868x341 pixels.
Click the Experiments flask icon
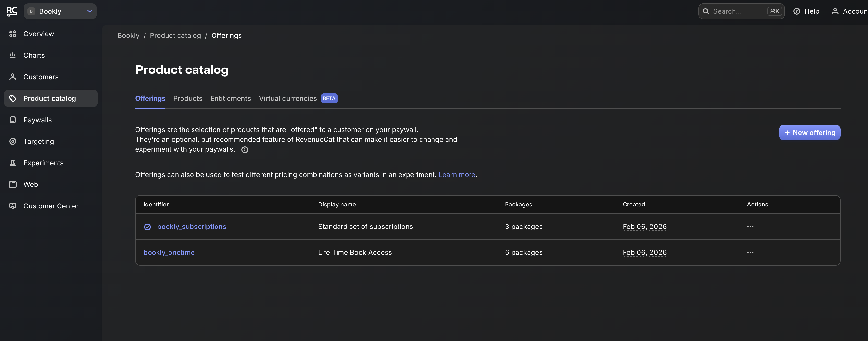13,163
